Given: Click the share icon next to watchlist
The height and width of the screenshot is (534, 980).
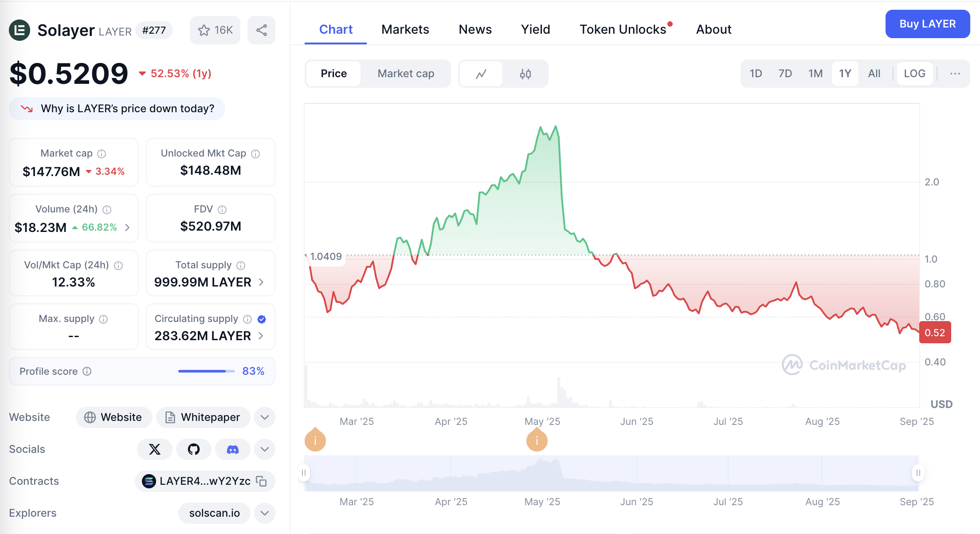Looking at the screenshot, I should click(261, 30).
